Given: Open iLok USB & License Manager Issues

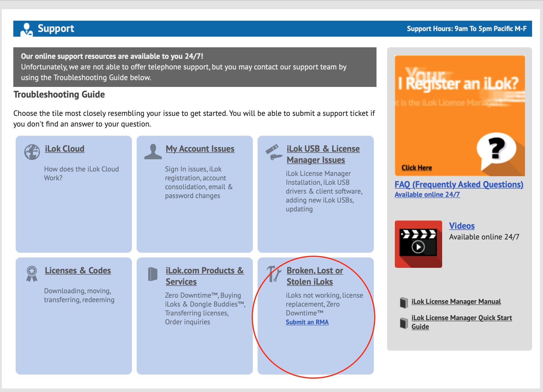Looking at the screenshot, I should [323, 154].
